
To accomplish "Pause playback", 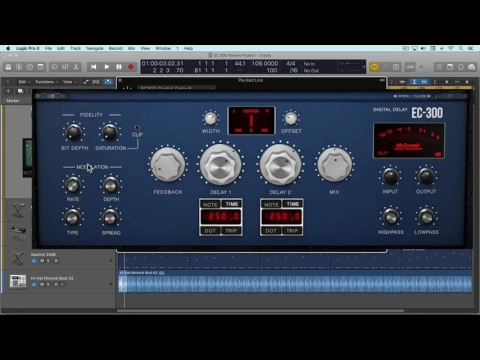I will pyautogui.click(x=119, y=67).
